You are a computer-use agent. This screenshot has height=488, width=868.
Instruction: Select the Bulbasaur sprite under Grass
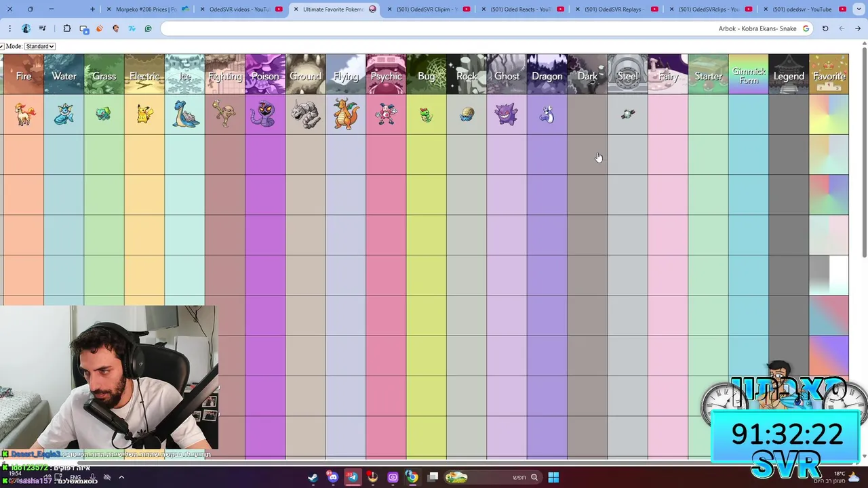(103, 114)
